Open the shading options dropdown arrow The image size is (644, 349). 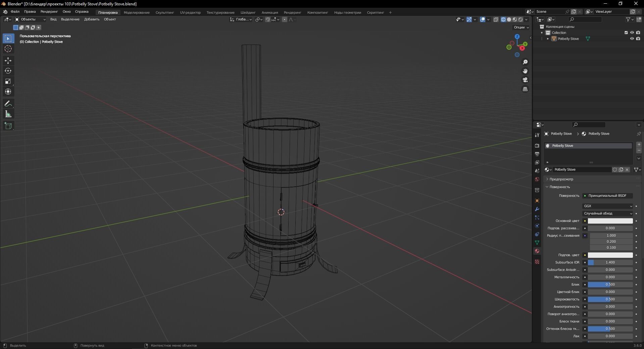pos(526,19)
